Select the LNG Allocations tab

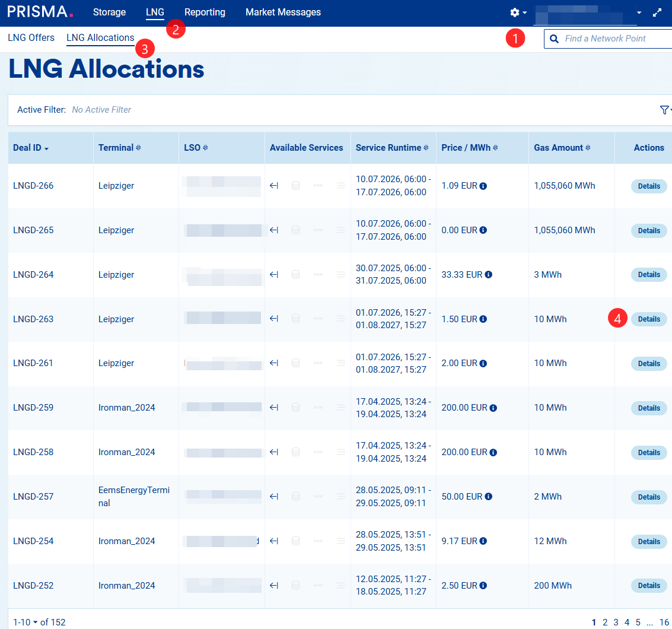[100, 38]
